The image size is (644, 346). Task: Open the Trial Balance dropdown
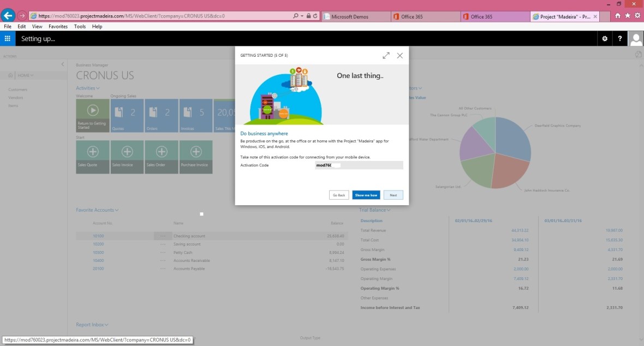375,210
